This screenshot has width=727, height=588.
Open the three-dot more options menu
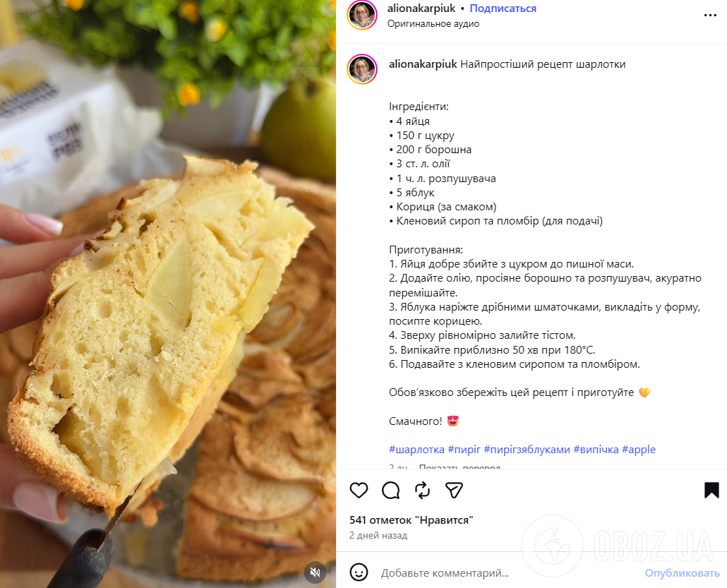pos(710,16)
